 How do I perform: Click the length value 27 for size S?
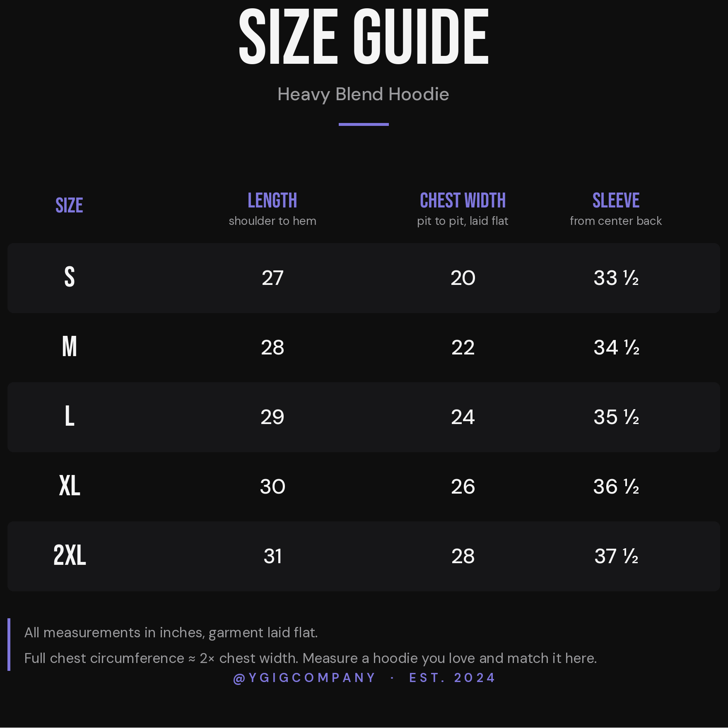(272, 278)
